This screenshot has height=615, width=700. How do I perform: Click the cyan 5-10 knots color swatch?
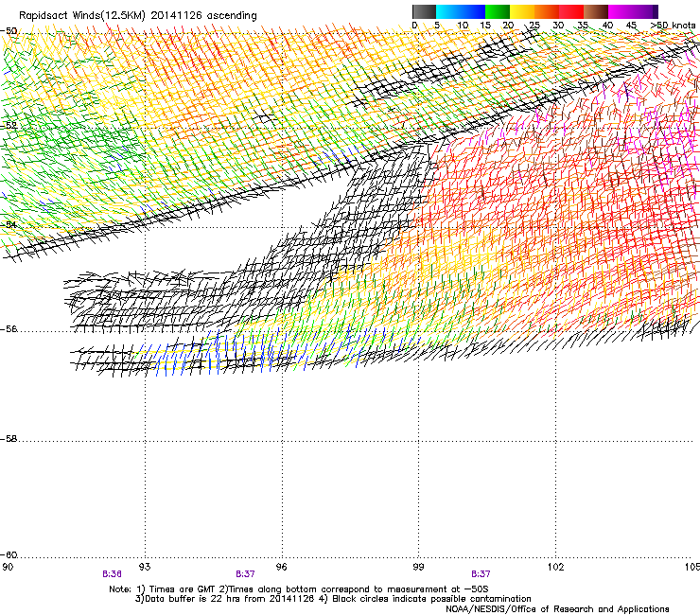pyautogui.click(x=448, y=11)
